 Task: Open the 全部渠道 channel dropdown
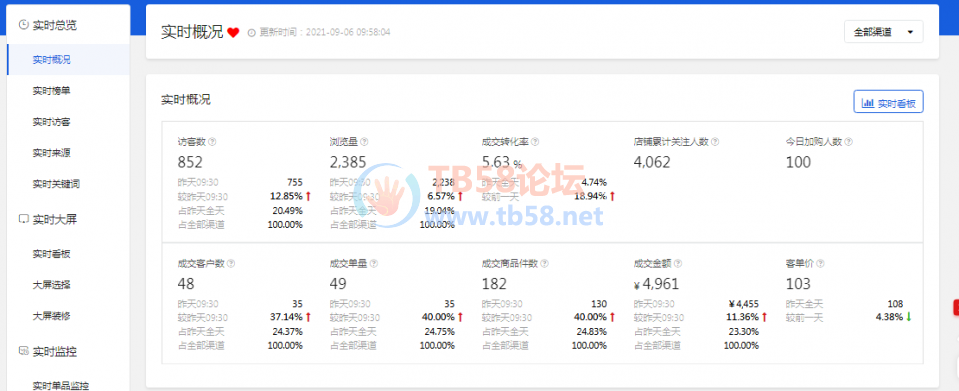[x=883, y=32]
